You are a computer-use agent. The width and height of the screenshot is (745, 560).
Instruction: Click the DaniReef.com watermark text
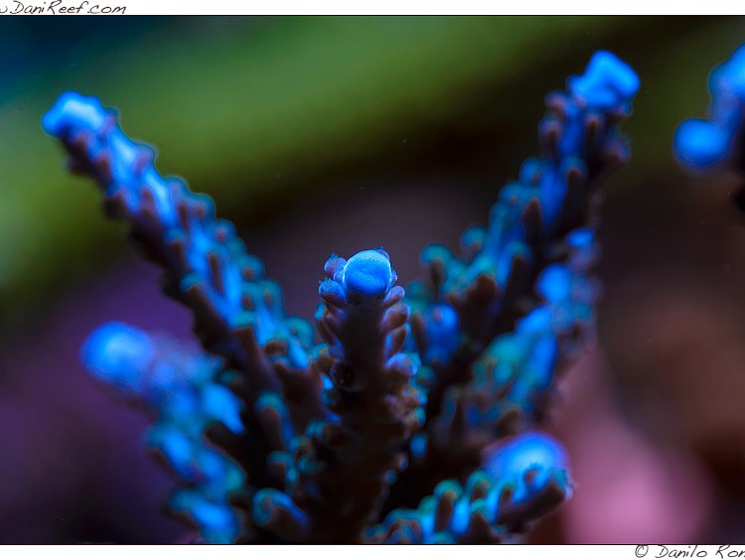pyautogui.click(x=64, y=7)
